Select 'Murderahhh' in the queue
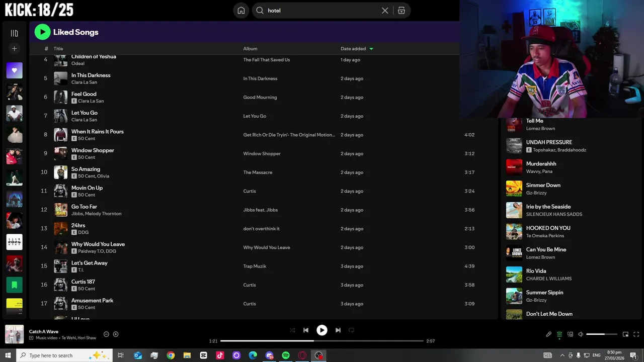The width and height of the screenshot is (644, 362). coord(541,164)
